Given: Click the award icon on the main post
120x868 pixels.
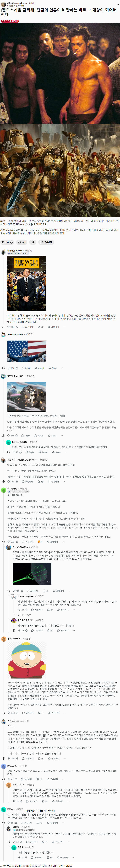Looking at the screenshot, I should click(33, 242).
